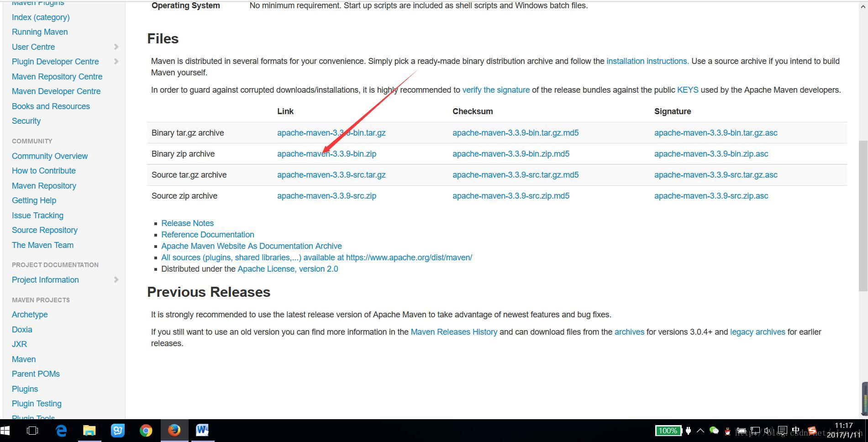868x442 pixels.
Task: Open the installation instructions link
Action: (647, 61)
